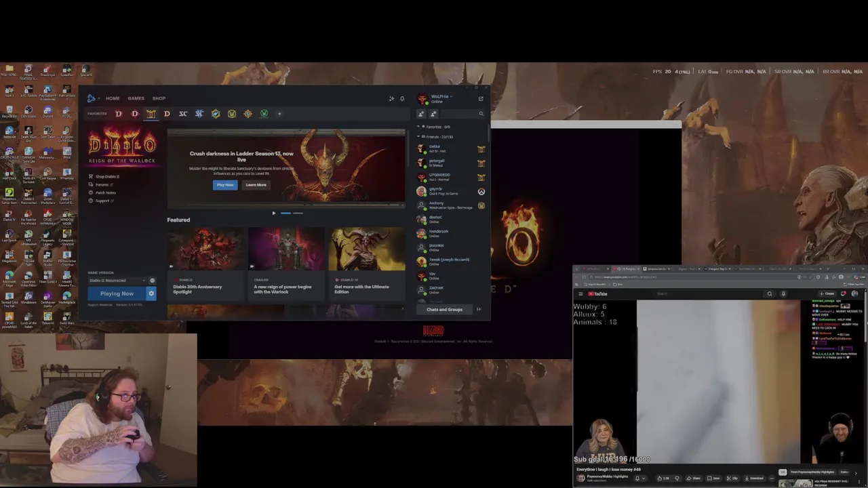Click the friends search magnifier icon
This screenshot has width=868, height=488.
point(481,114)
